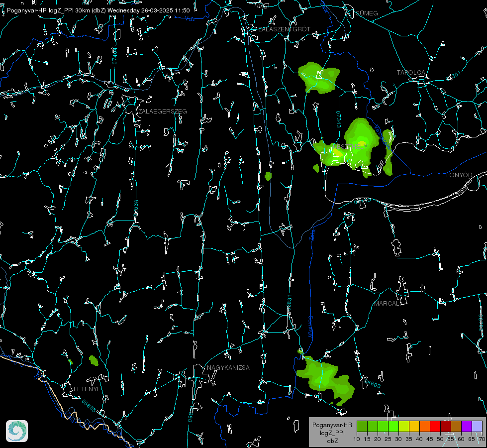Click the KESZTHELY city label

[350, 146]
